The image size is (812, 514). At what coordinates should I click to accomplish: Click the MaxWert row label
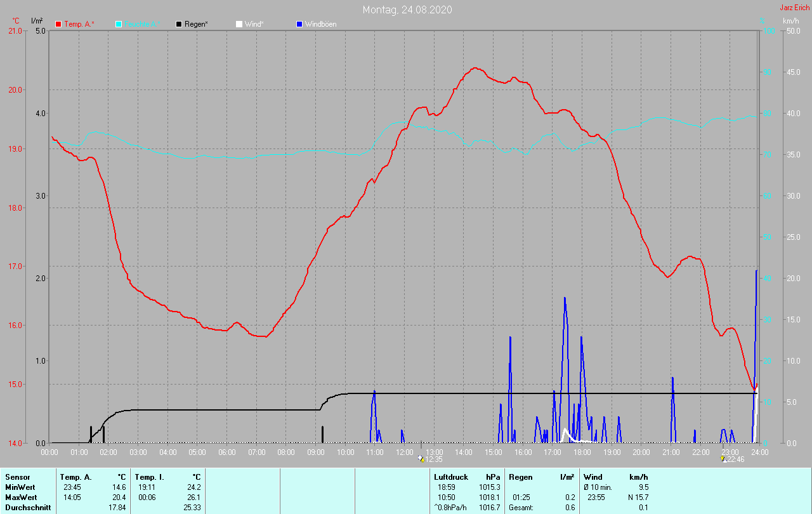coord(20,498)
